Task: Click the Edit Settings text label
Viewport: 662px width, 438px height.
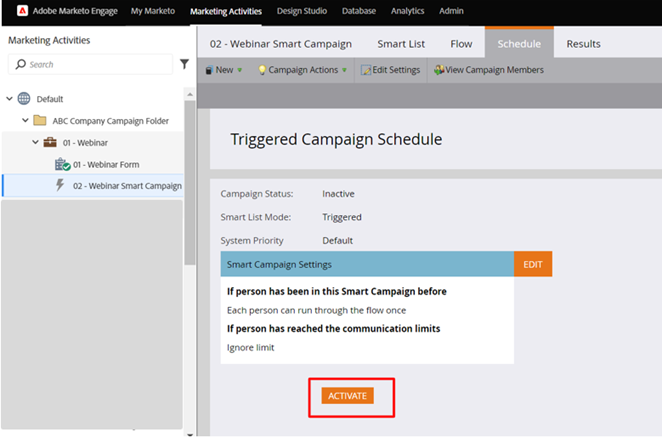Action: (396, 70)
